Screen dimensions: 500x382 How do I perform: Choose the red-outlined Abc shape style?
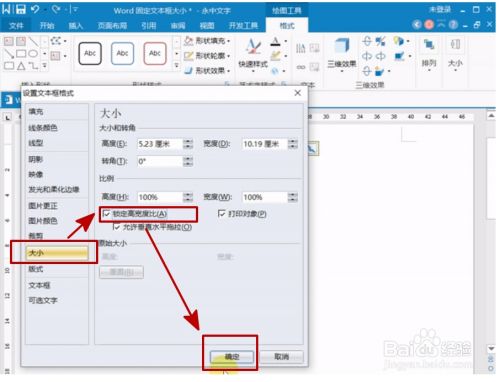tap(155, 53)
